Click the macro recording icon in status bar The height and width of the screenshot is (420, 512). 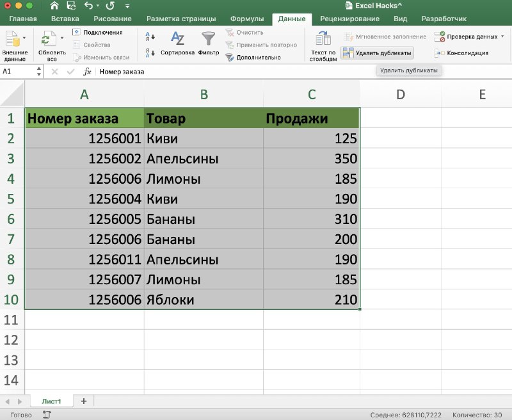click(47, 414)
